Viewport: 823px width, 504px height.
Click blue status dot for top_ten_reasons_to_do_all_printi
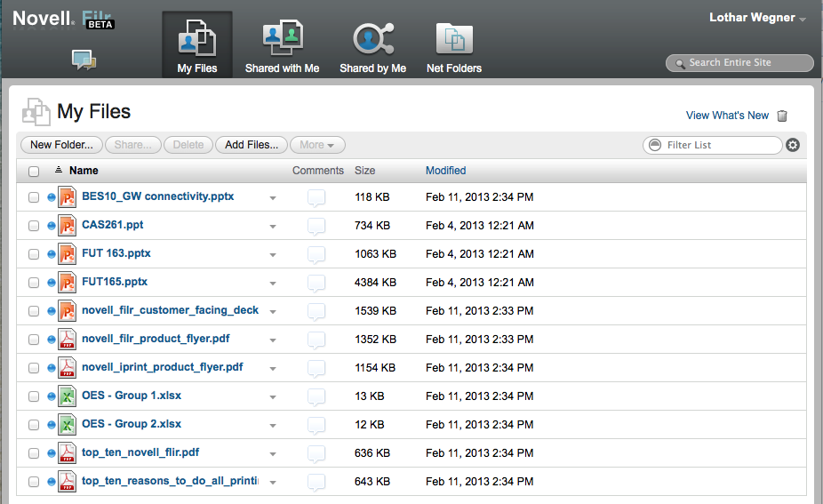click(x=52, y=482)
